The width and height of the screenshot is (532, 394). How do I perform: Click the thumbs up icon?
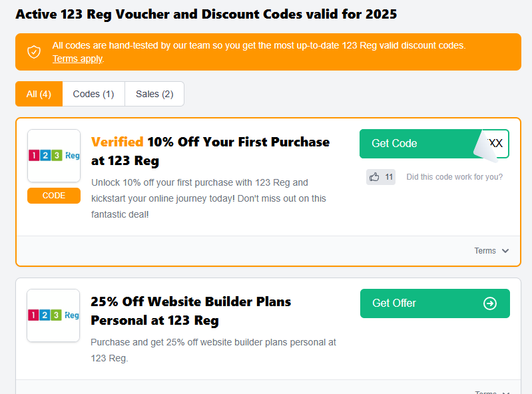tap(374, 177)
